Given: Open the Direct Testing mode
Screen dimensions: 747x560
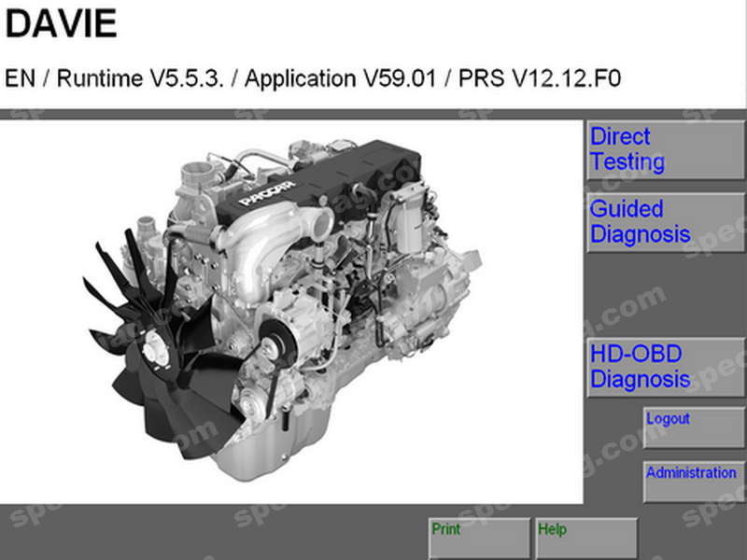Looking at the screenshot, I should [665, 149].
